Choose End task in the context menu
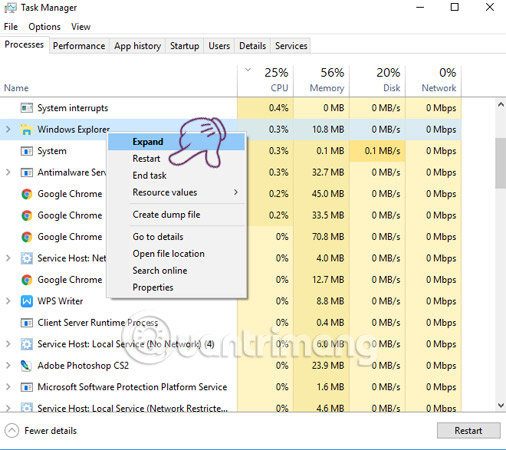Screen dimensions: 506x450 (176, 175)
